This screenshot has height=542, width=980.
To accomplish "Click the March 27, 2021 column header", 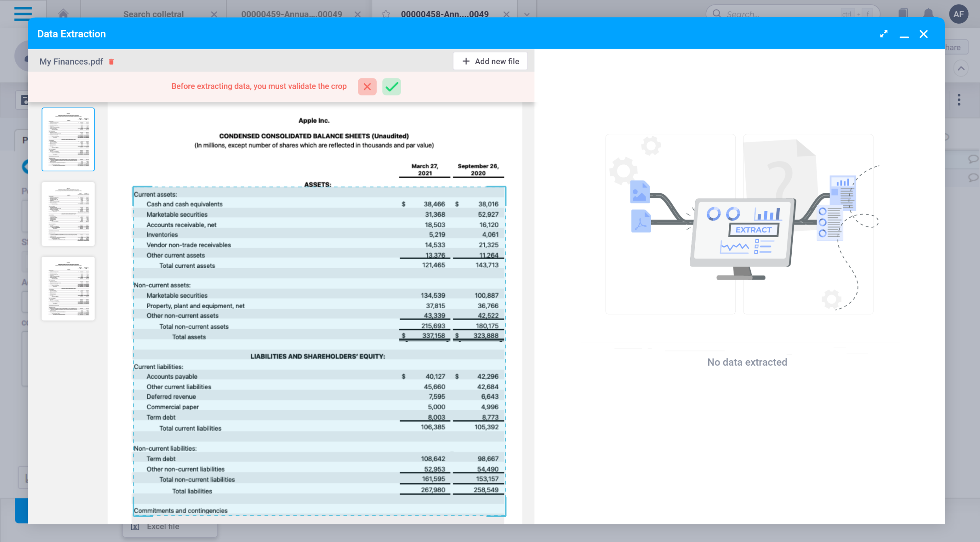I will coord(425,169).
